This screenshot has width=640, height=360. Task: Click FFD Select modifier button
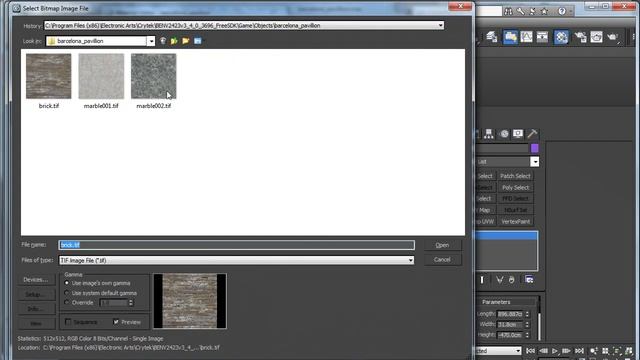tap(515, 198)
